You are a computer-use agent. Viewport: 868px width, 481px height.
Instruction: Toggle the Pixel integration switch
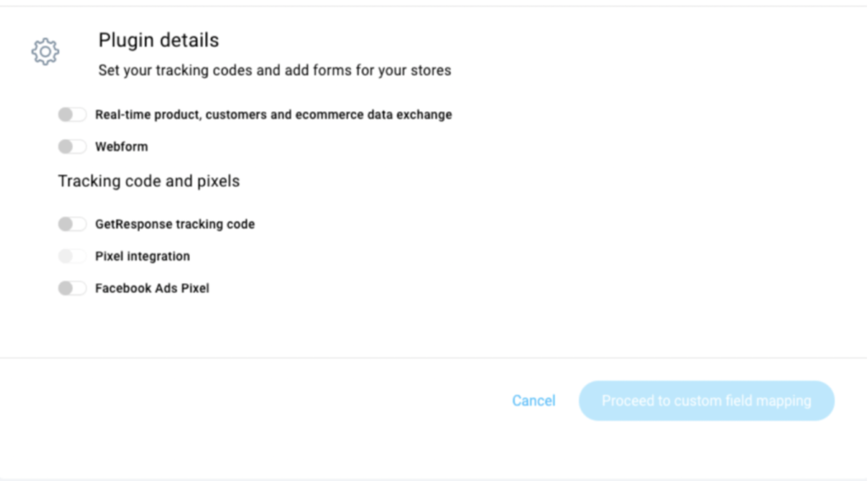coord(72,256)
